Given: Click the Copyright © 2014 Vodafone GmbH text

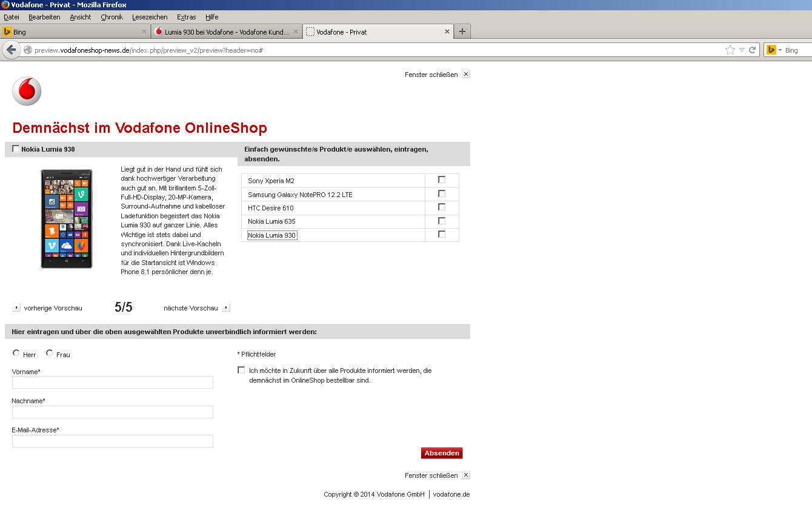Looking at the screenshot, I should click(374, 494).
